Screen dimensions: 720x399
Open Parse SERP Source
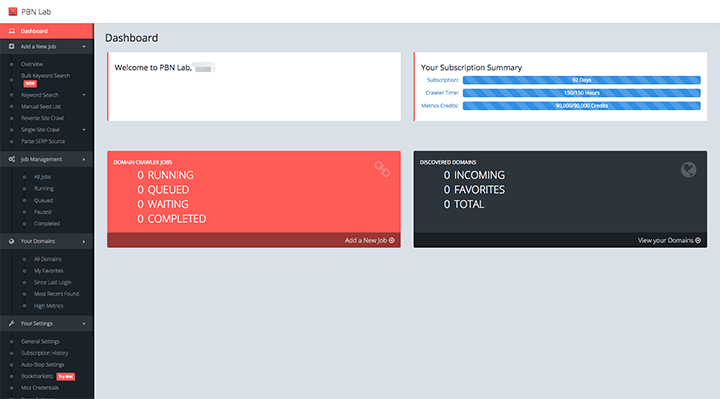coord(43,141)
